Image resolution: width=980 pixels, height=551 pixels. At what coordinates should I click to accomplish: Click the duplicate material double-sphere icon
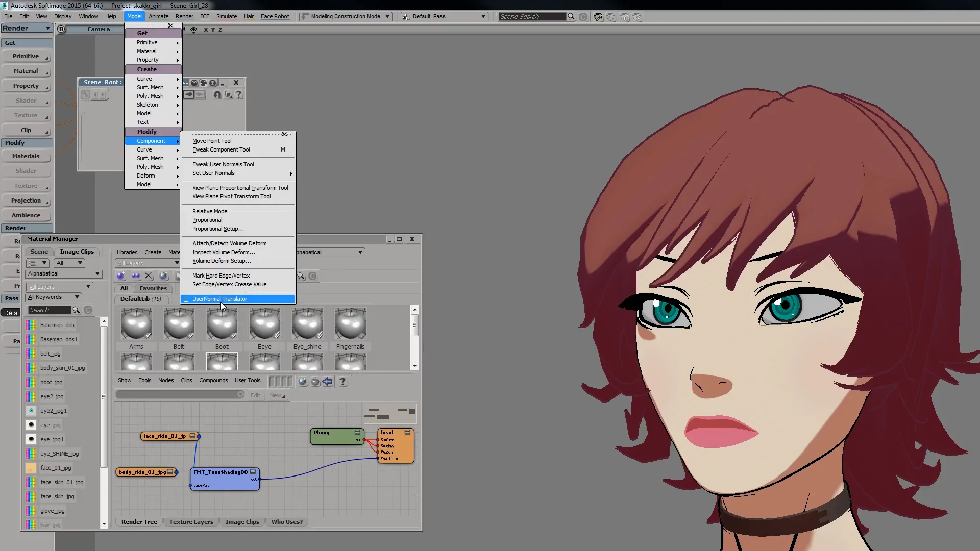(x=135, y=276)
